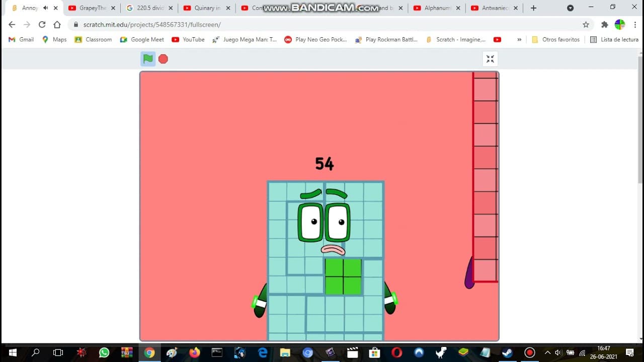Open File Explorer from the taskbar

click(x=285, y=352)
